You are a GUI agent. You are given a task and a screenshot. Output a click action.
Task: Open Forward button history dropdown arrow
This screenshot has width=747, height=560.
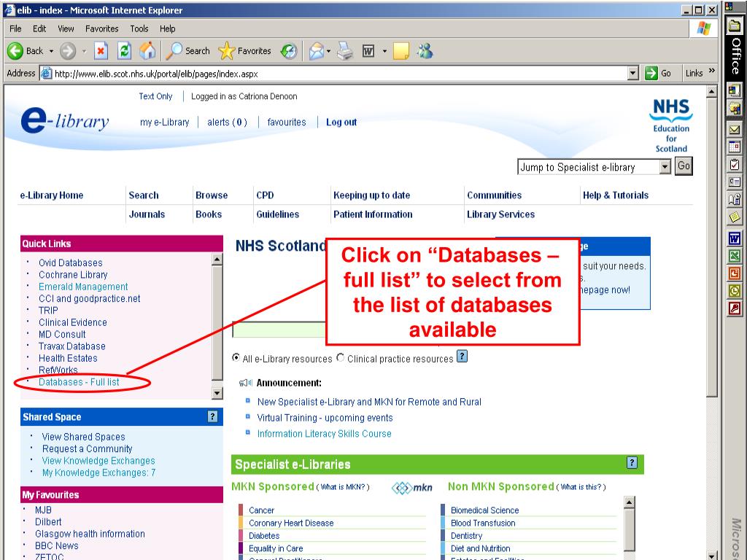(84, 51)
